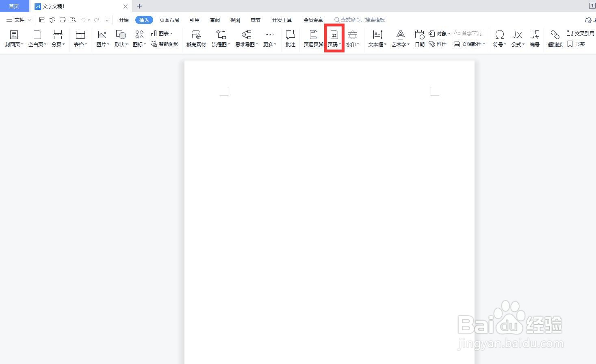596x364 pixels.
Task: Expand the 文件 menu dropdown arrow
Action: pos(29,20)
